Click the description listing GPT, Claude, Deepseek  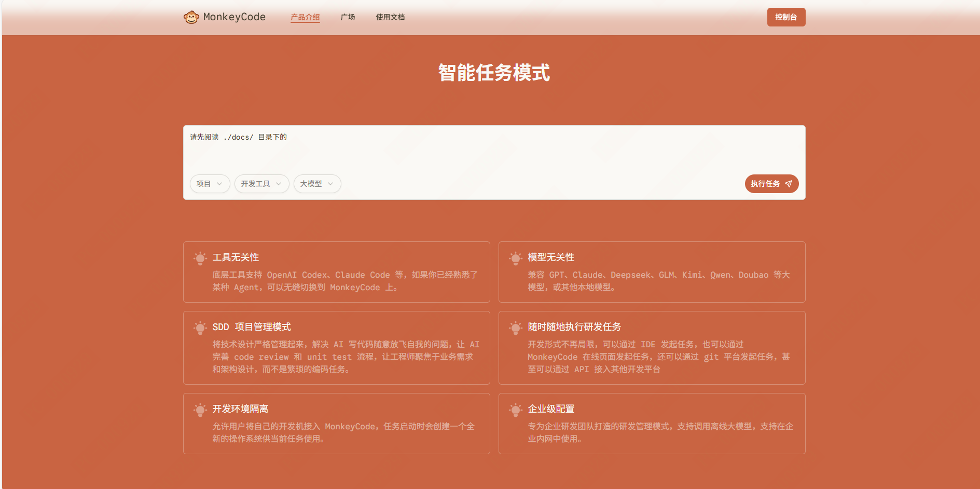point(659,281)
